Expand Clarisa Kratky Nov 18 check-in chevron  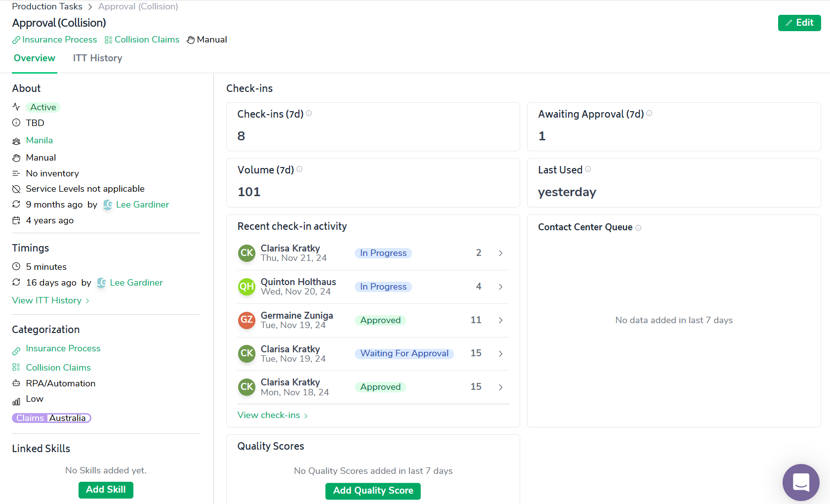500,387
